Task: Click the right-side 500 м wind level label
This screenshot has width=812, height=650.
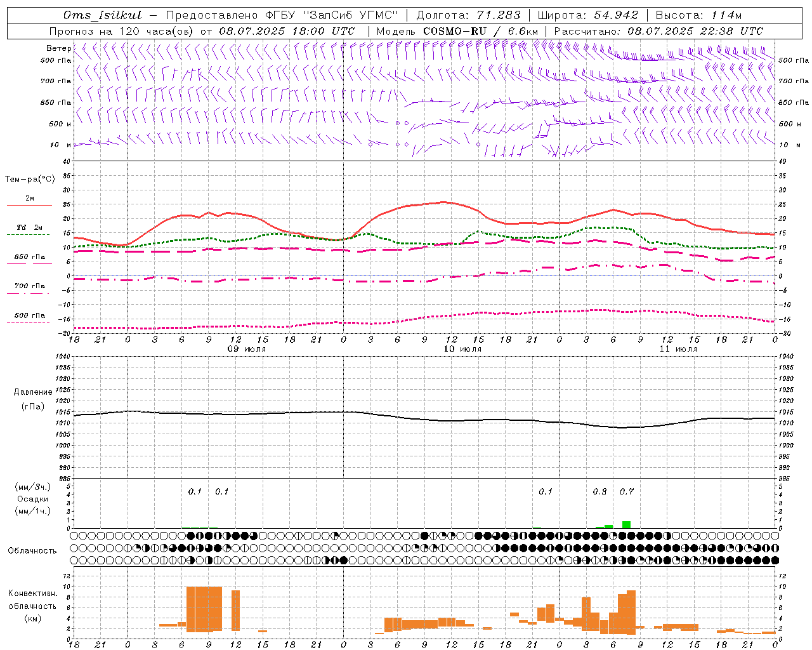Action: coord(790,124)
